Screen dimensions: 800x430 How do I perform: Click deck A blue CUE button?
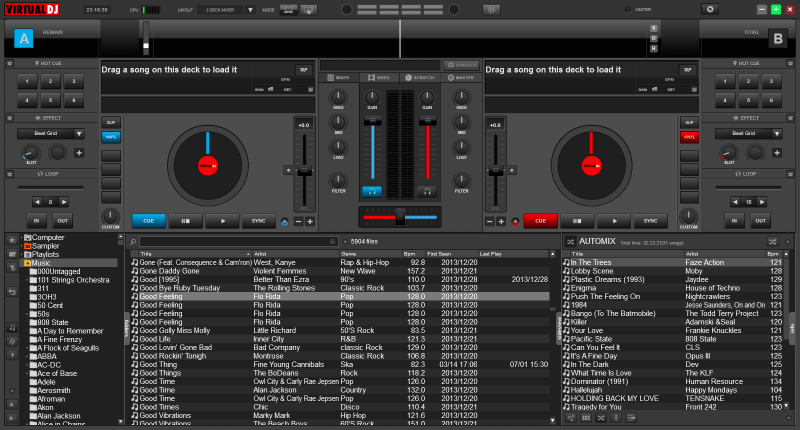(148, 221)
